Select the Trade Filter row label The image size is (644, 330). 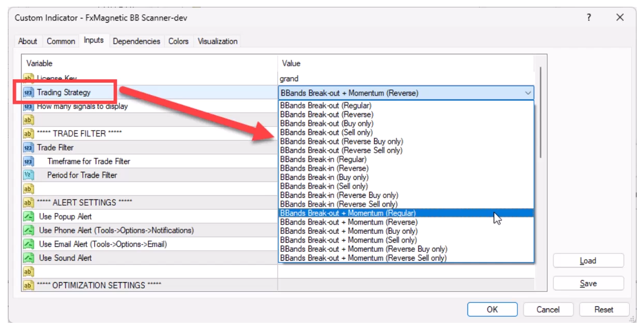[x=55, y=148]
